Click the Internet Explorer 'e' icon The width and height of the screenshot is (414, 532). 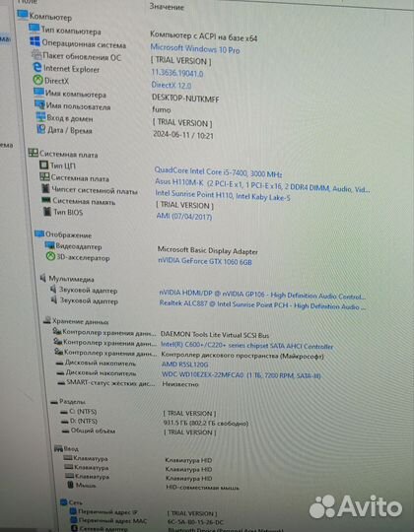click(37, 68)
